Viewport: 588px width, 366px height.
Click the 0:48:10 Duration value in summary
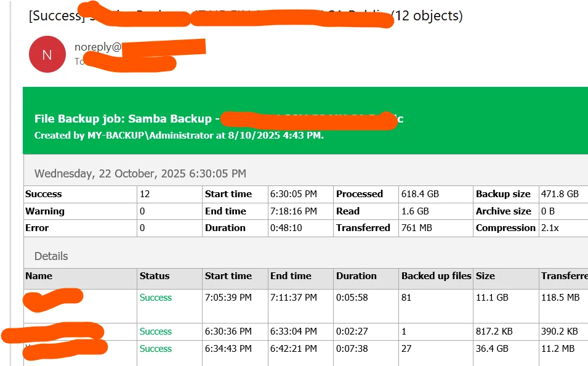pos(285,228)
